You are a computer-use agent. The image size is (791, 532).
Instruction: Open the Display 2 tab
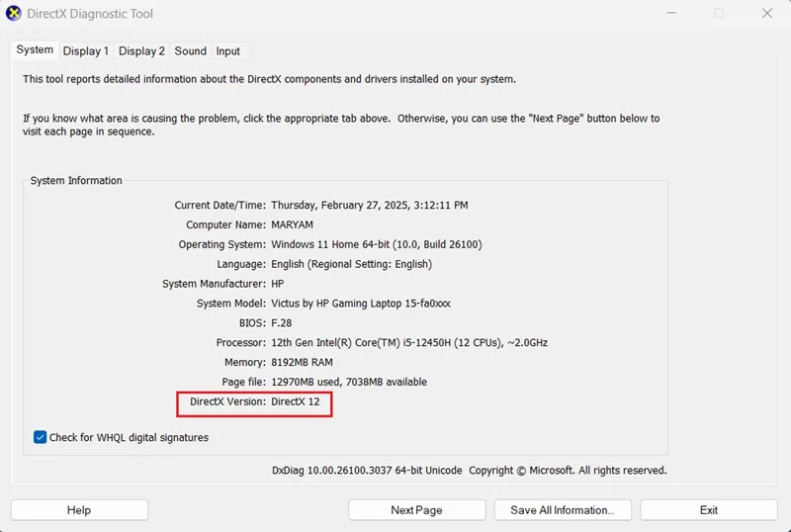[141, 51]
